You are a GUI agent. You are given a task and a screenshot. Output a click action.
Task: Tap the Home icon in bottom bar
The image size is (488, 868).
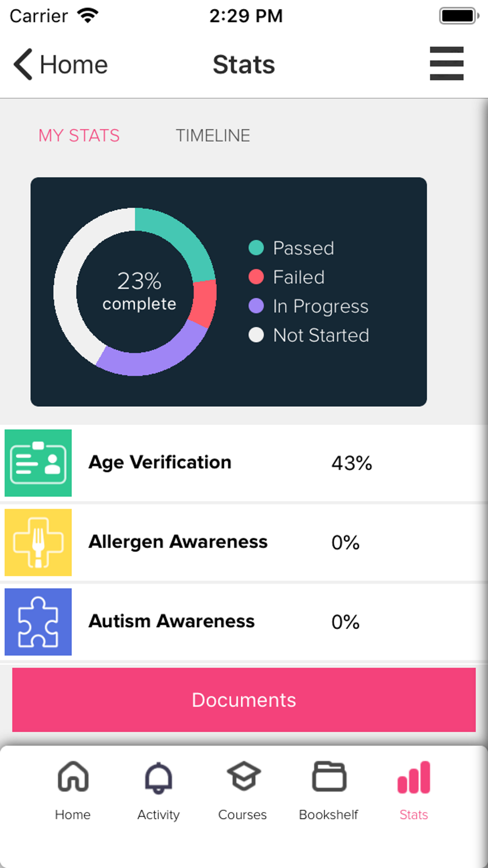pyautogui.click(x=73, y=776)
